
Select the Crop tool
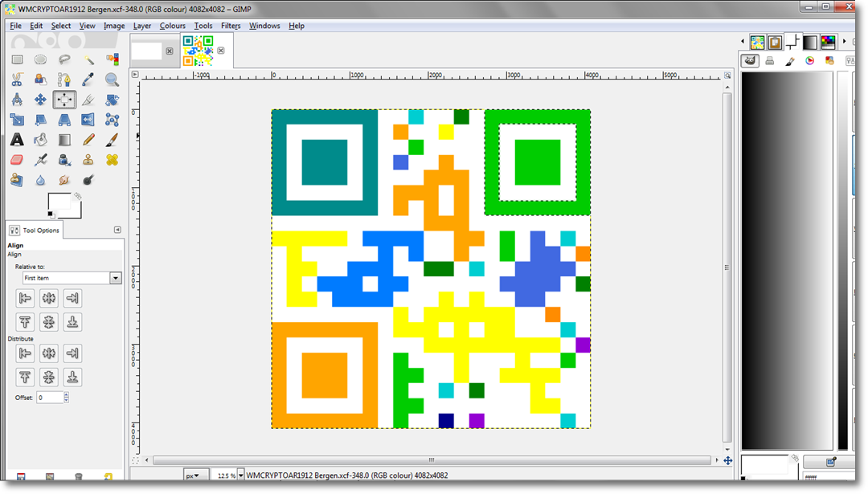pos(88,100)
